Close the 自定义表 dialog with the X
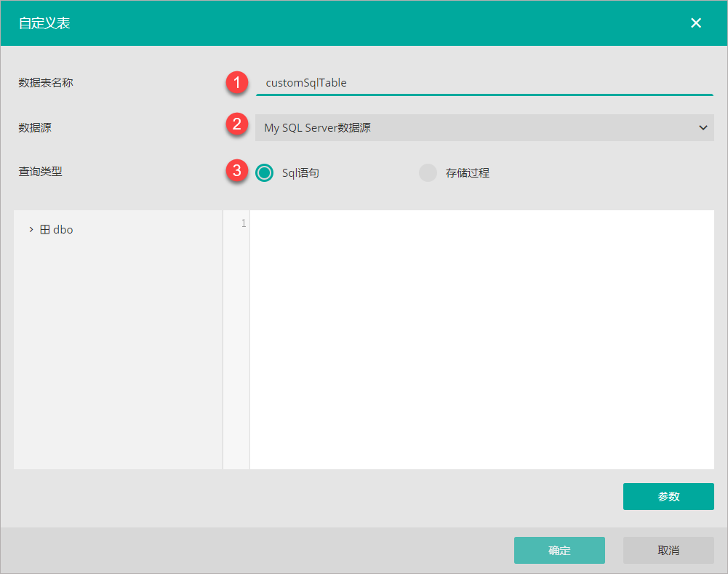This screenshot has height=574, width=728. click(696, 23)
